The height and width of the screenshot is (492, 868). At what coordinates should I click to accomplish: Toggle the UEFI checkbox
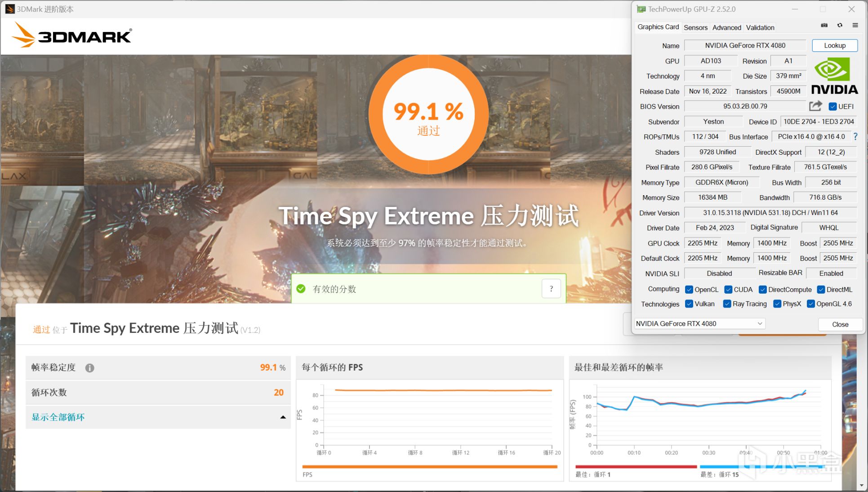click(832, 107)
